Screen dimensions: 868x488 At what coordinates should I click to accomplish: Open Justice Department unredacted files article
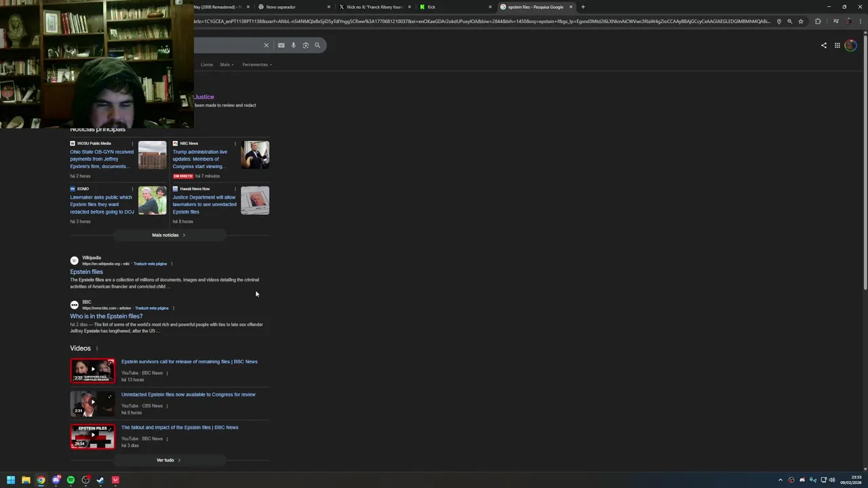click(x=204, y=204)
